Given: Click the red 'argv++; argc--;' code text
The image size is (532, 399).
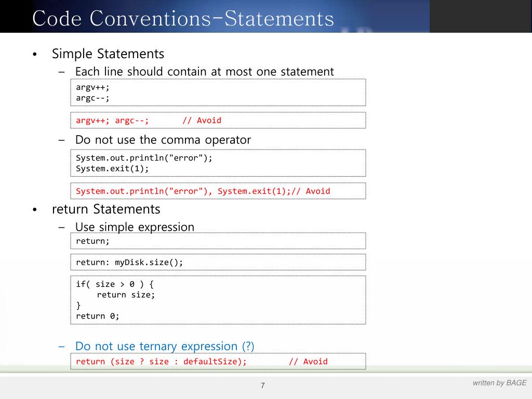Looking at the screenshot, I should 112,121.
